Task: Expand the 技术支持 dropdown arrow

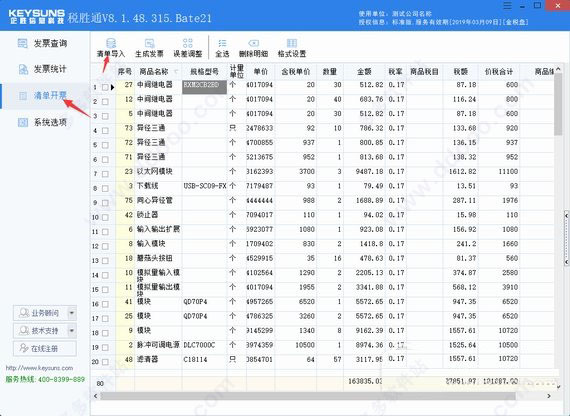Action: [72, 331]
